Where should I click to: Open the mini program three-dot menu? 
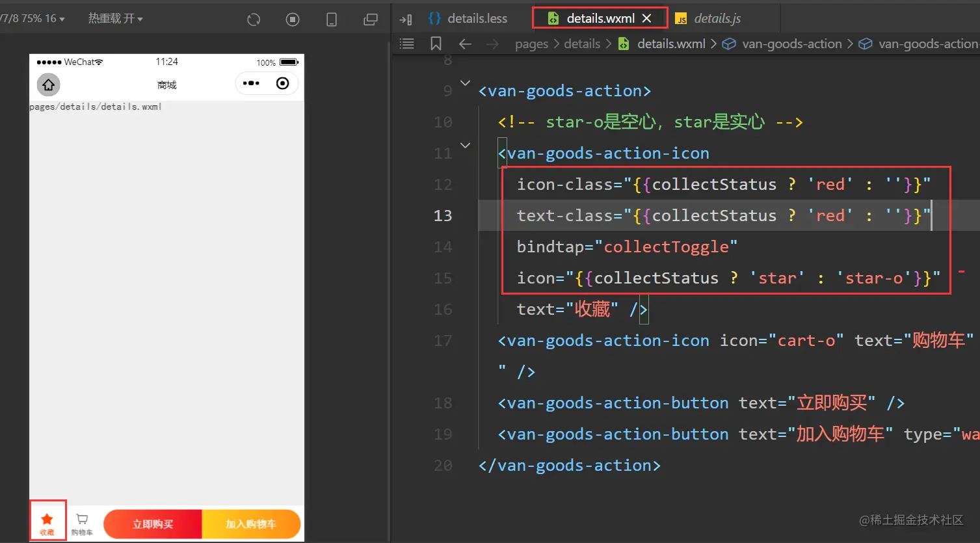(x=251, y=83)
